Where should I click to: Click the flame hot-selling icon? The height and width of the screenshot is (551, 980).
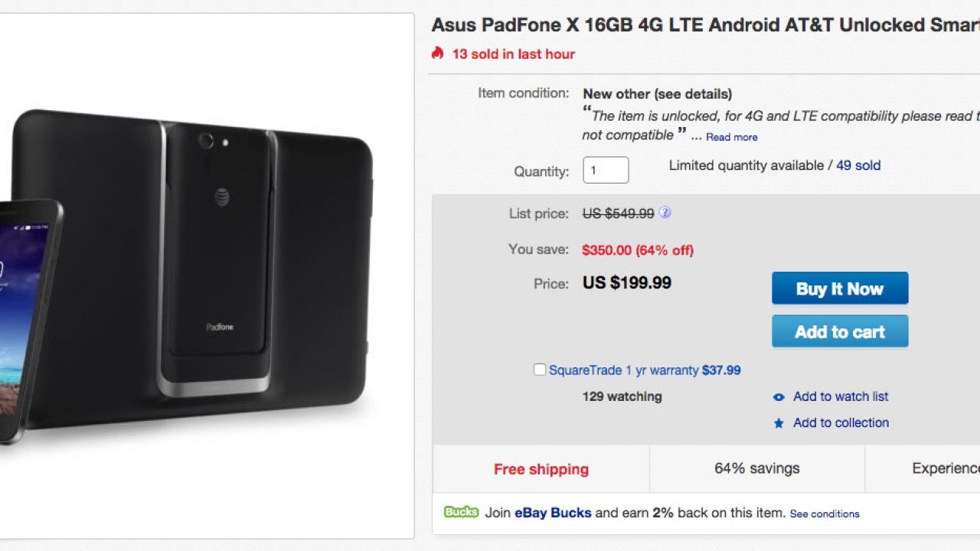tap(437, 53)
